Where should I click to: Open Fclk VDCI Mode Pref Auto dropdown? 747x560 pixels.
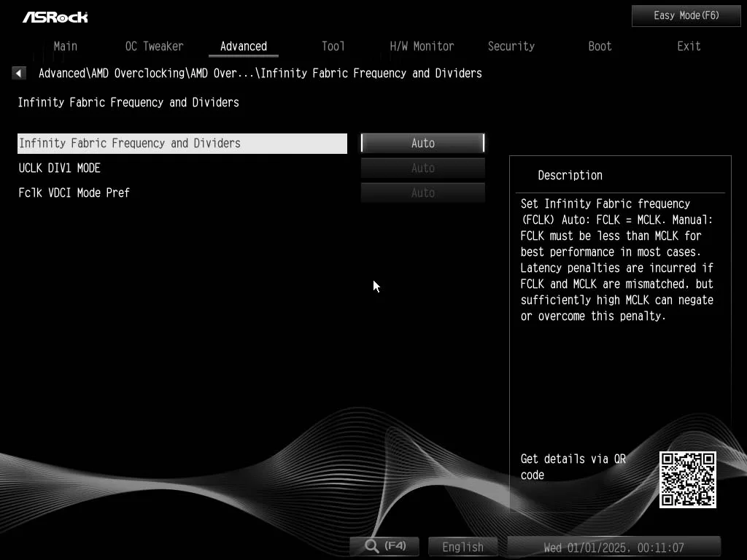pos(423,192)
